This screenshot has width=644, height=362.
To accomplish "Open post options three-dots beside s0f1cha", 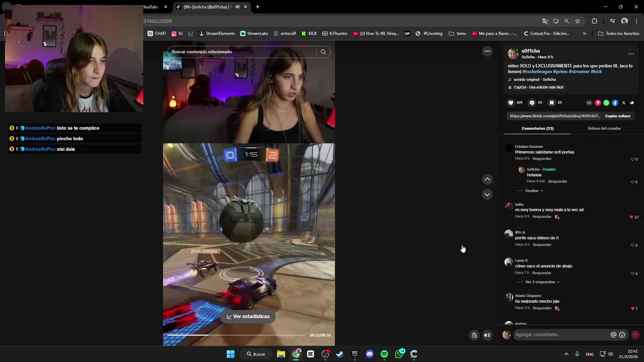I will coord(631,54).
